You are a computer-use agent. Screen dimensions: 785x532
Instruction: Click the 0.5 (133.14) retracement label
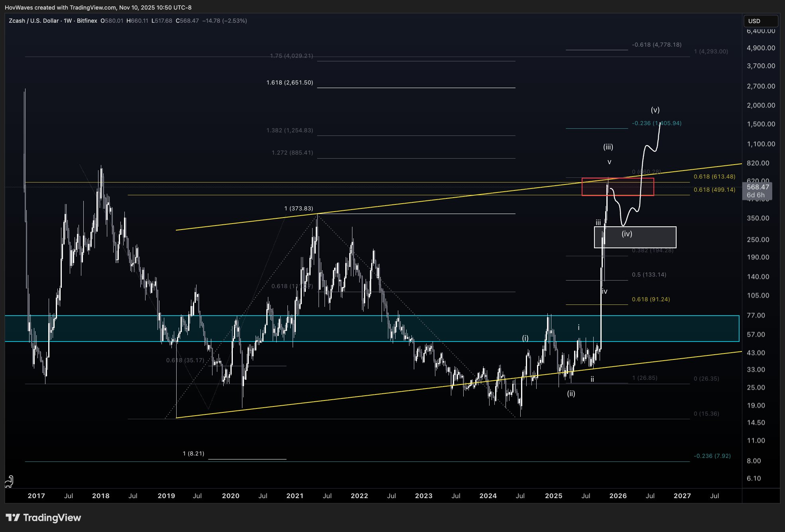pyautogui.click(x=649, y=275)
